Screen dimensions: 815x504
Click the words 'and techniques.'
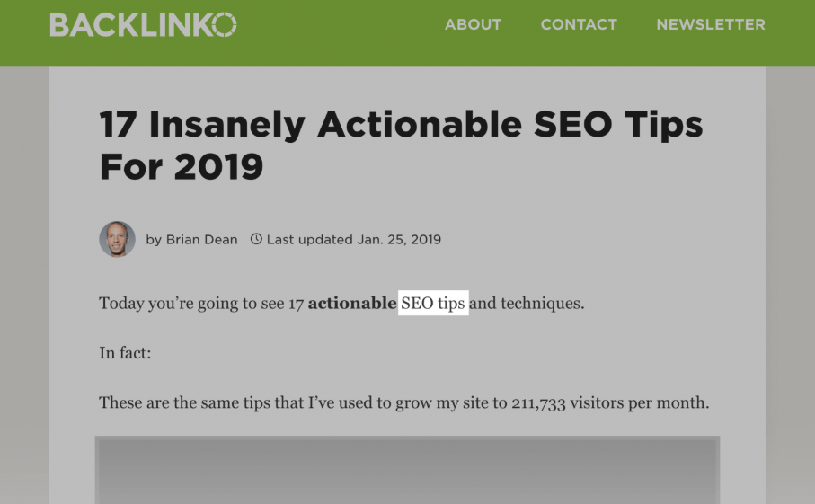(x=527, y=303)
